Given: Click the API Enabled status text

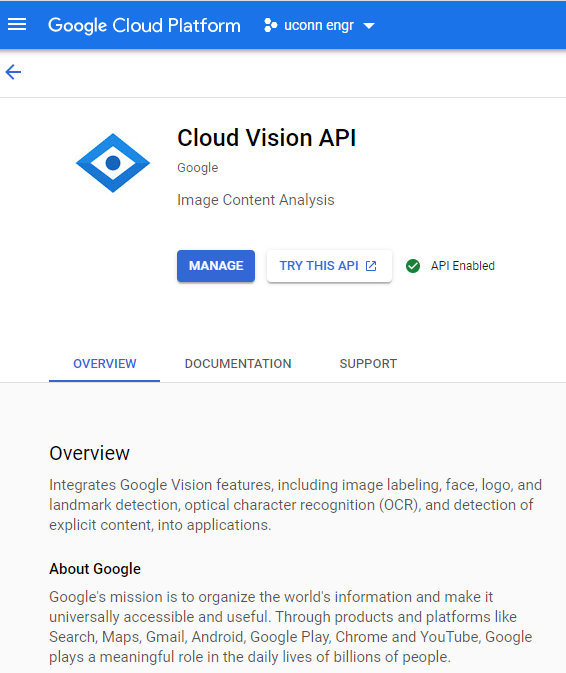Looking at the screenshot, I should (x=463, y=266).
